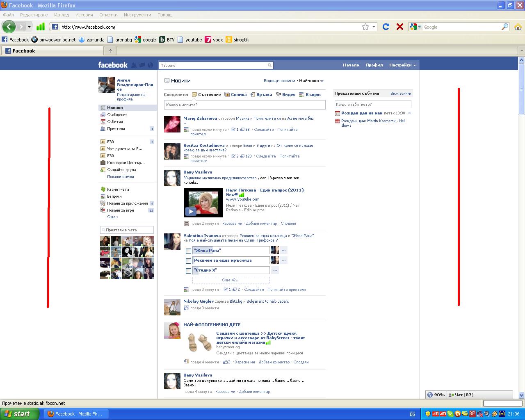
Task: Stop loading with the red X icon
Action: 399,27
